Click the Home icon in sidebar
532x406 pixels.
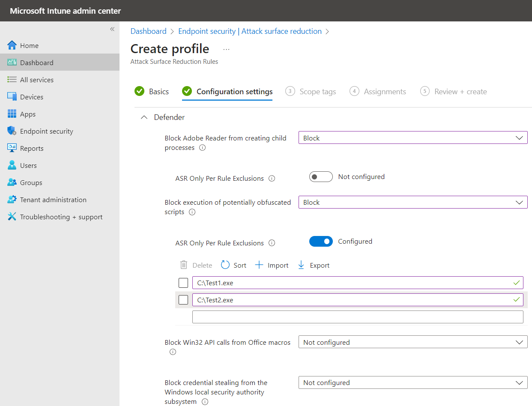click(12, 45)
